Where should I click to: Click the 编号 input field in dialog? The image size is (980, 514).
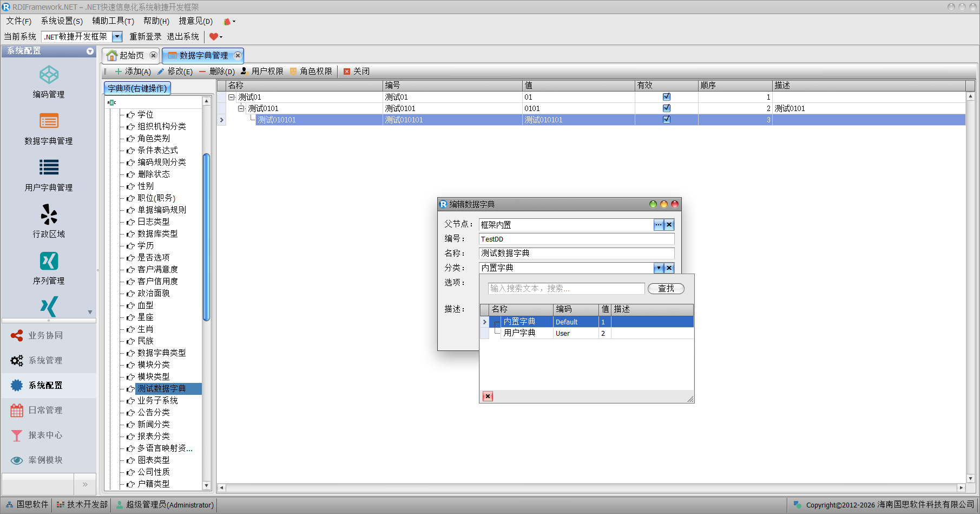click(x=576, y=239)
